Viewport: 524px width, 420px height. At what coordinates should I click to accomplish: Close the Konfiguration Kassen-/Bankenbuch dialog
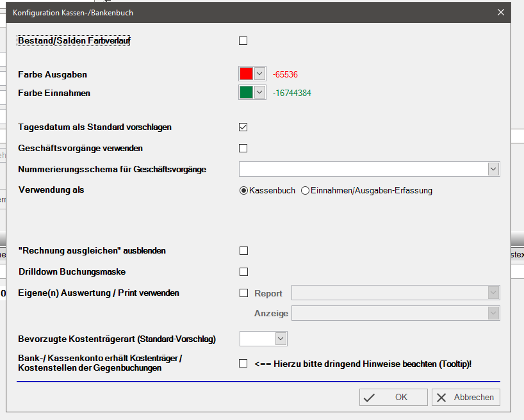pyautogui.click(x=501, y=12)
